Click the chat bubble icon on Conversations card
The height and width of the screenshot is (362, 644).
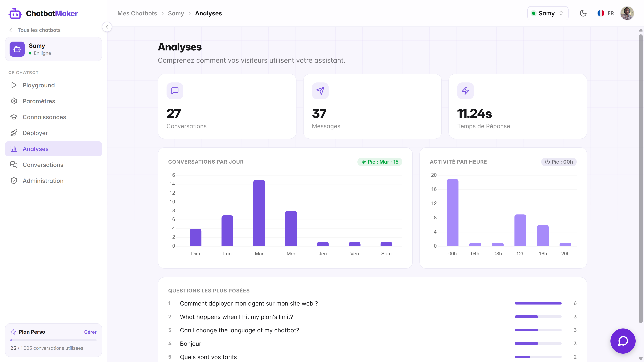(x=175, y=91)
